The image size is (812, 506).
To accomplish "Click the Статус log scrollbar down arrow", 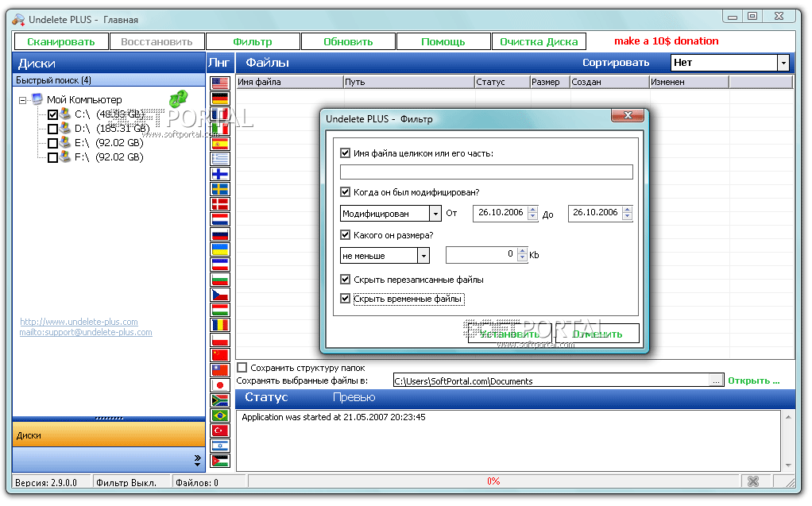I will click(x=788, y=465).
